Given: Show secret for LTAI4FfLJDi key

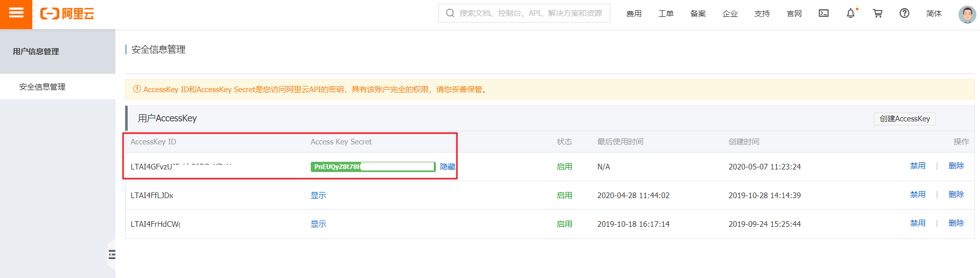Looking at the screenshot, I should (x=318, y=196).
